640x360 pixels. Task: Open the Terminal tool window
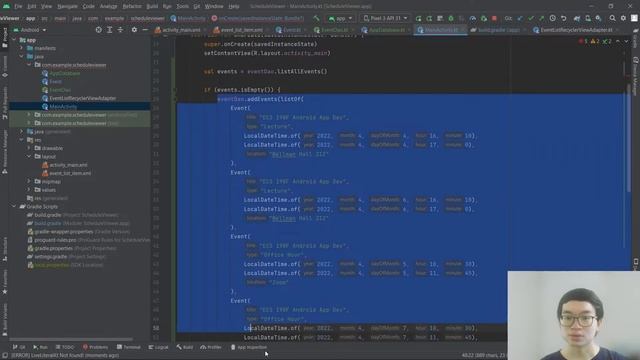[129, 347]
